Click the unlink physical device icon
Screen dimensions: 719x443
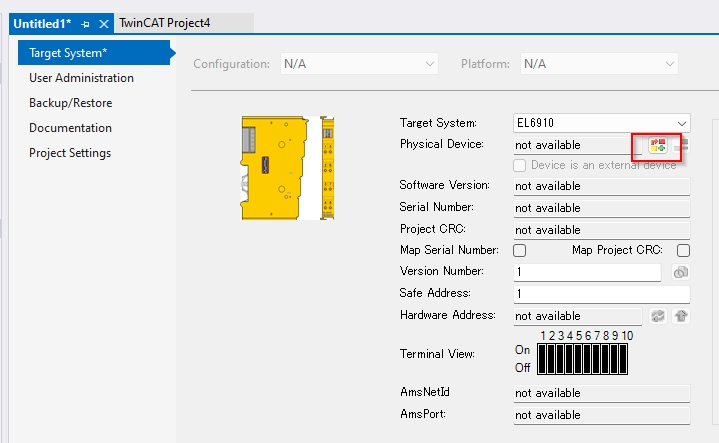[x=681, y=145]
